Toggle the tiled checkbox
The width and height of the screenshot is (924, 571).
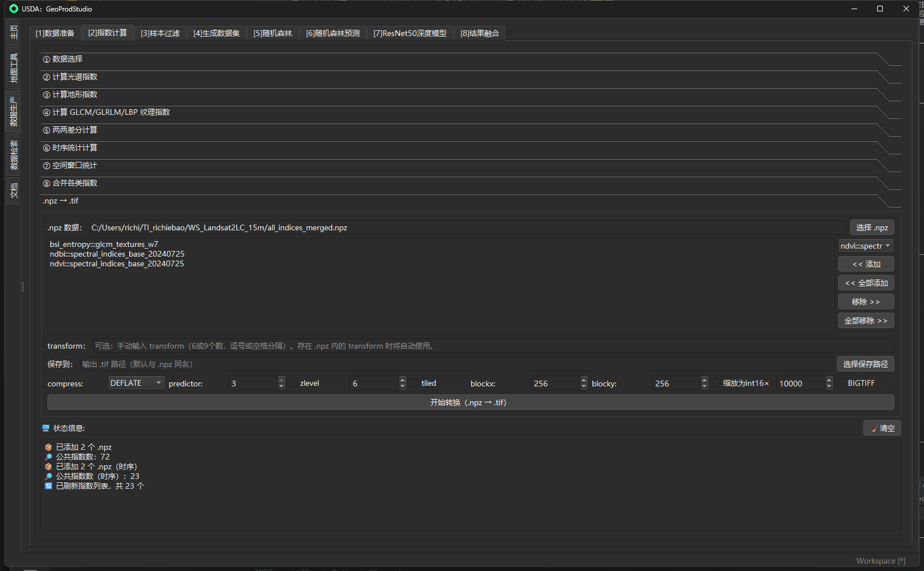coord(415,383)
